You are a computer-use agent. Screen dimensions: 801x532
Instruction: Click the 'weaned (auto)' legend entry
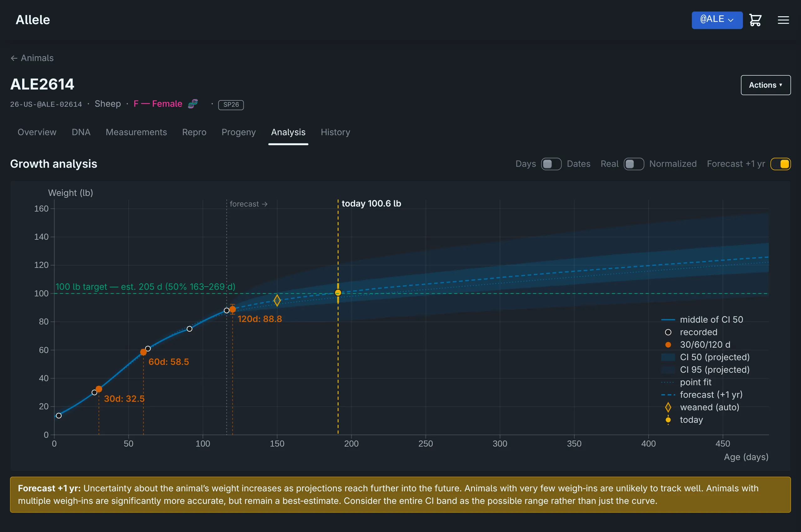(x=702, y=407)
